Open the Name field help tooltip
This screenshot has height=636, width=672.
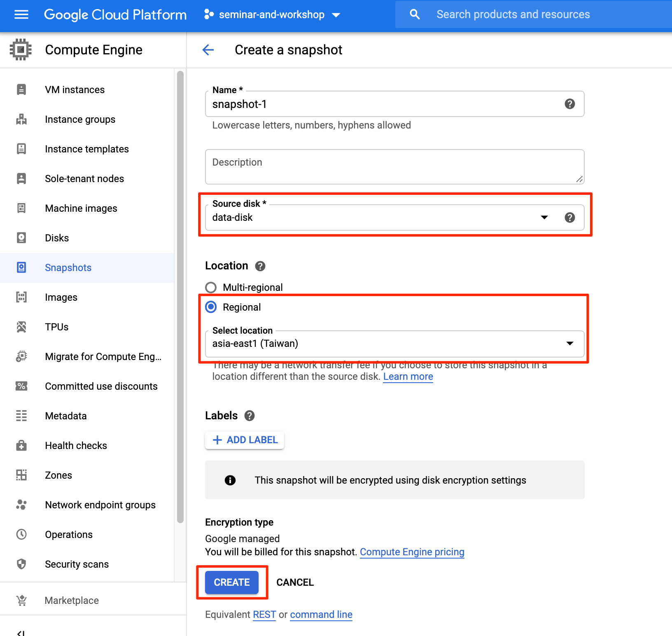coord(569,104)
